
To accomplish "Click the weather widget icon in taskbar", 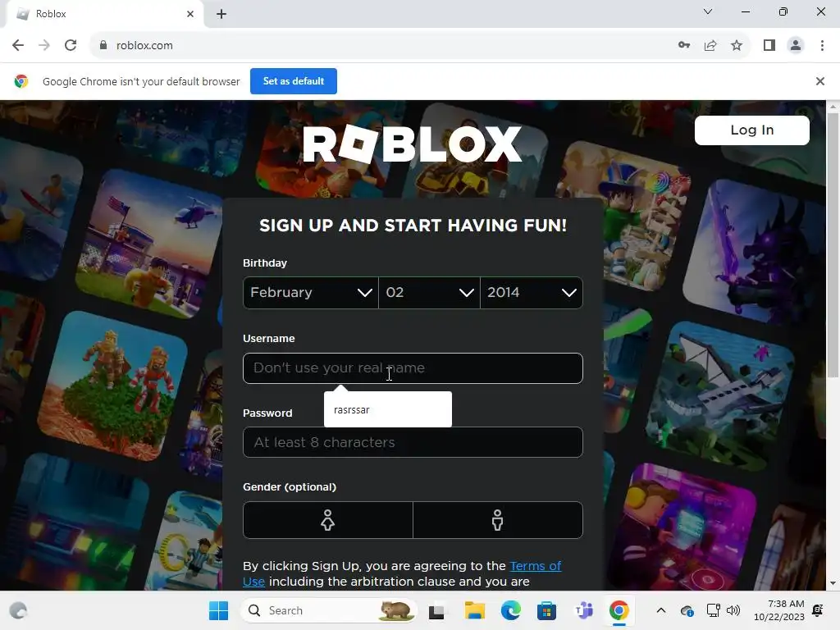I will coord(18,610).
